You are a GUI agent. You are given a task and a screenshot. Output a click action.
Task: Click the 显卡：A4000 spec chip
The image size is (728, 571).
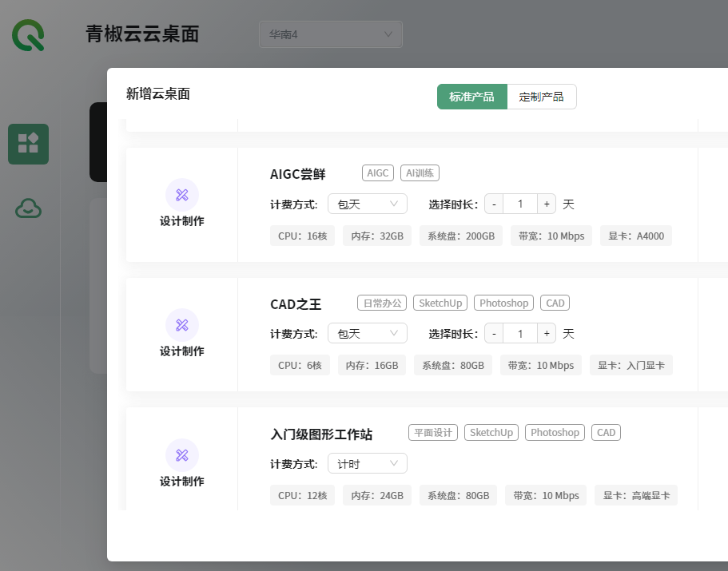636,236
